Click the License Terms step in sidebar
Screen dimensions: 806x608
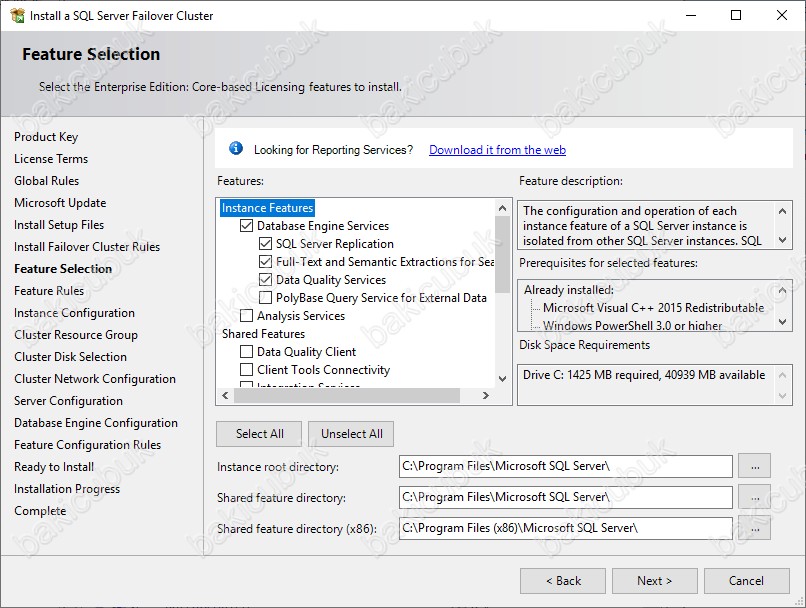(51, 159)
